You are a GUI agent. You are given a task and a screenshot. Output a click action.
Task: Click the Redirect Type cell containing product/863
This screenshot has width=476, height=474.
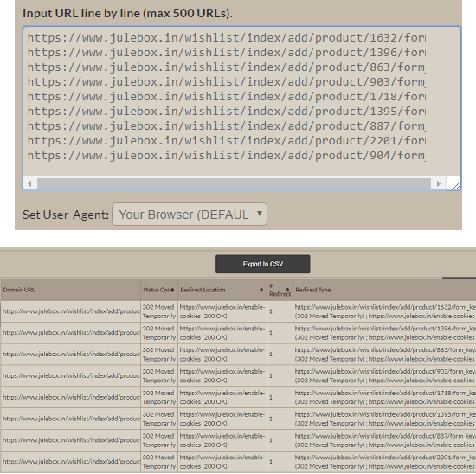pos(384,355)
